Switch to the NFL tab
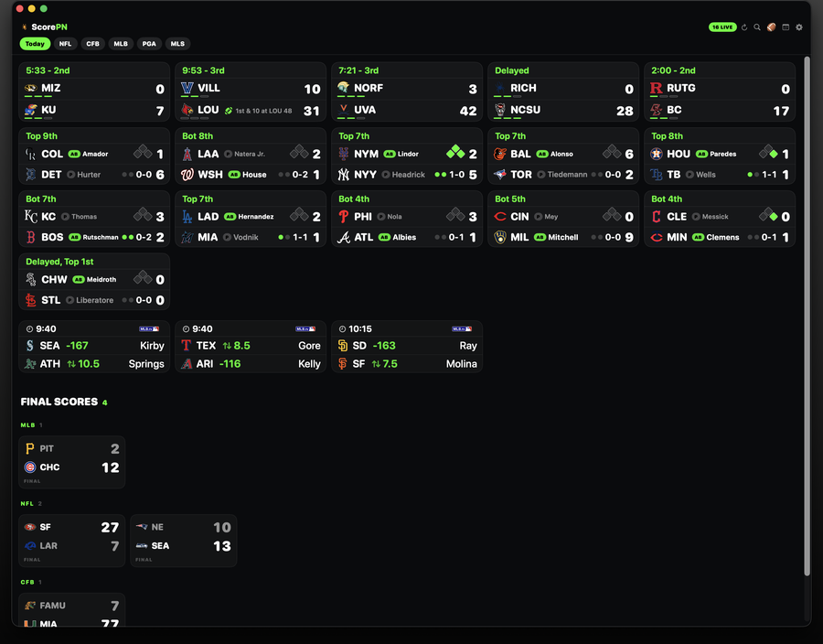 pyautogui.click(x=65, y=44)
